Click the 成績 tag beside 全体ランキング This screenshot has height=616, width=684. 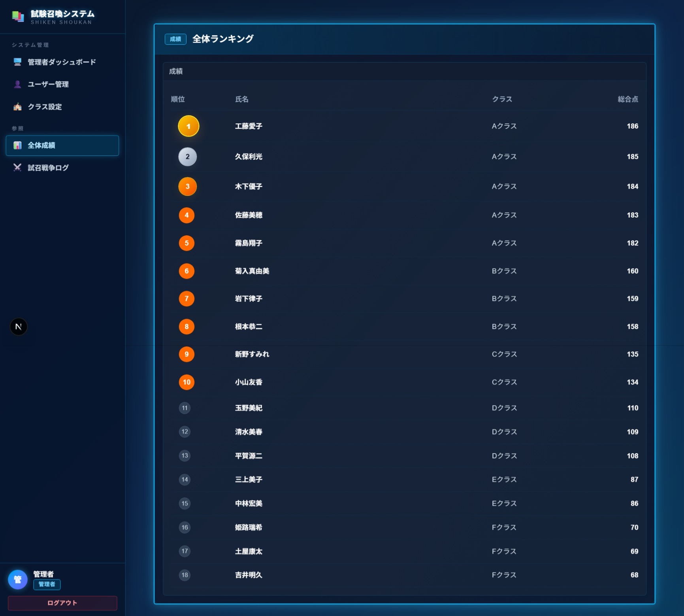[175, 39]
